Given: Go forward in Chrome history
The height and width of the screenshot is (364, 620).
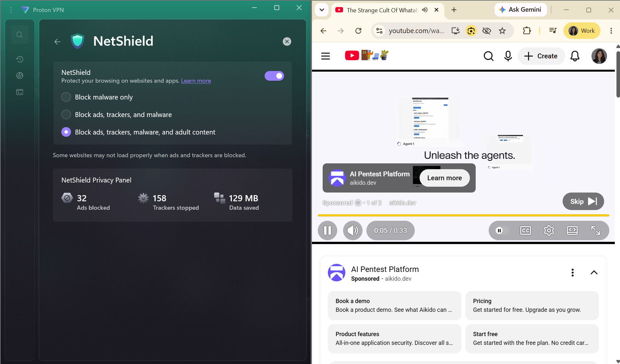Looking at the screenshot, I should [341, 31].
